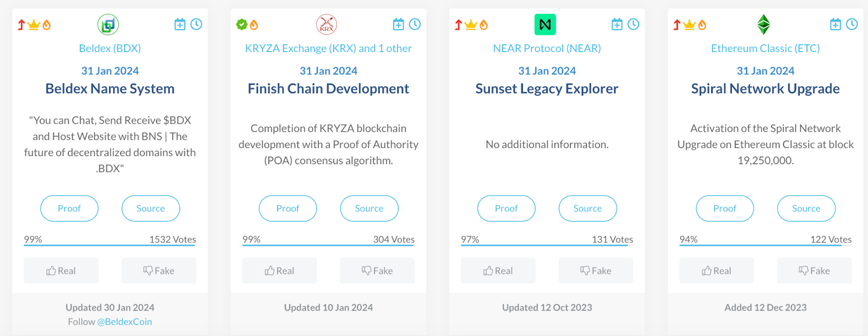
Task: Follow the @BeldexCoin link
Action: click(124, 322)
